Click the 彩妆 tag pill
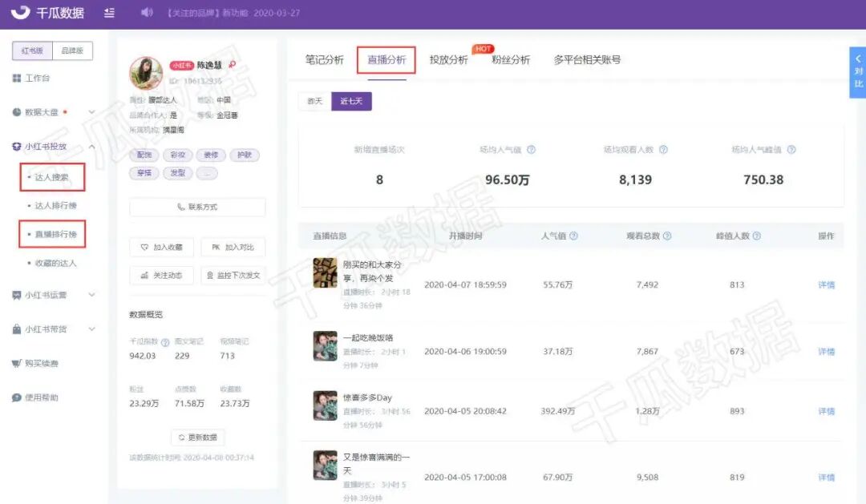 [x=178, y=155]
